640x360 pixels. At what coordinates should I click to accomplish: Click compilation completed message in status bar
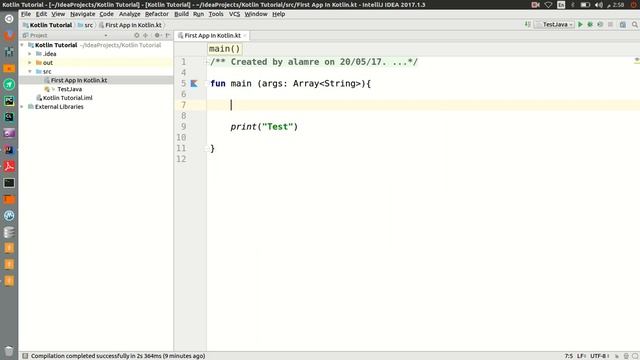point(118,356)
